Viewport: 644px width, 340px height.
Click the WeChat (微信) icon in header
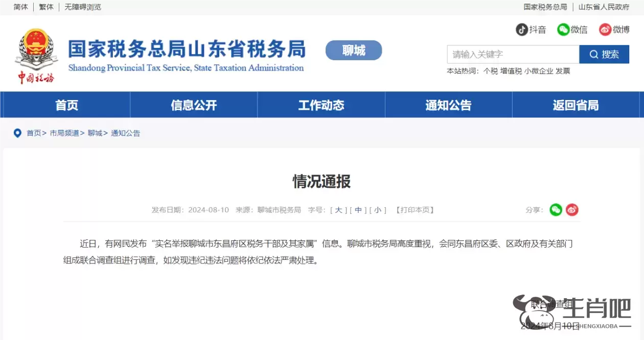pyautogui.click(x=563, y=30)
